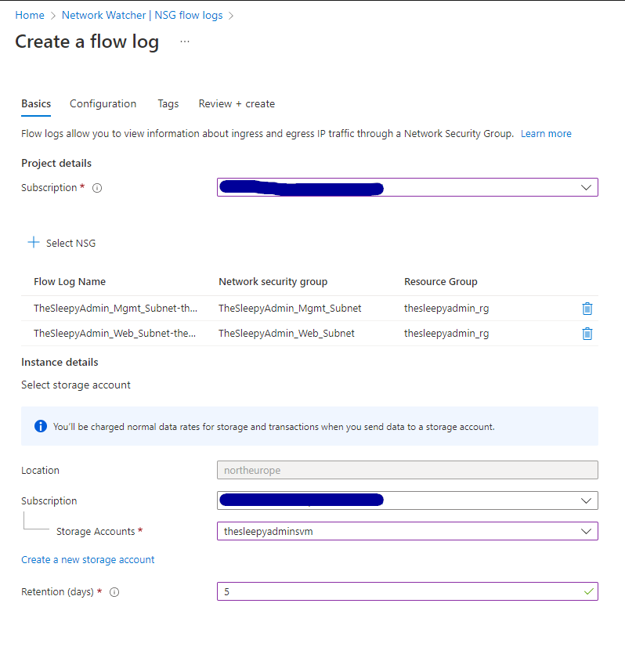This screenshot has height=672, width=625.
Task: Expand the storage Subscription dropdown
Action: tap(585, 500)
